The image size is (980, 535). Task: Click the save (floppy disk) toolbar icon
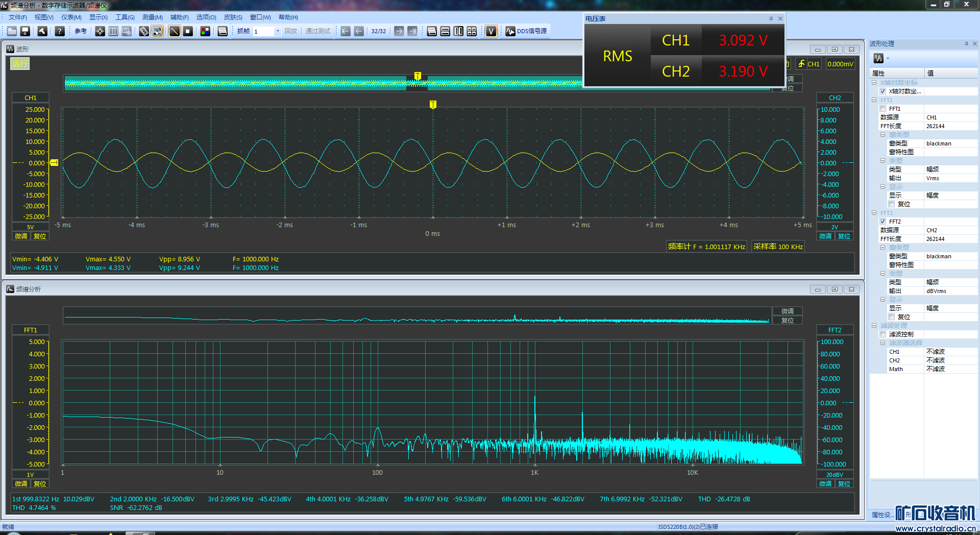tap(25, 31)
